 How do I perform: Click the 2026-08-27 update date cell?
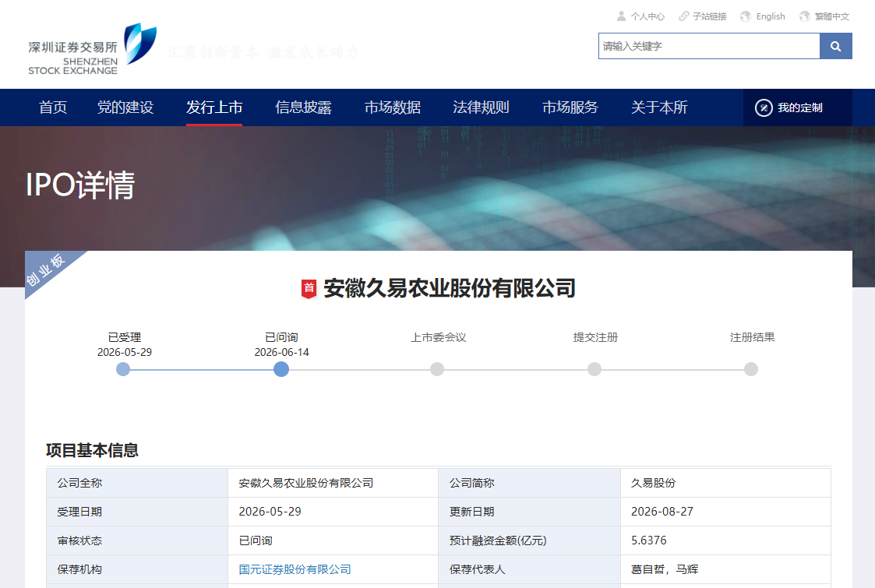[x=725, y=512]
